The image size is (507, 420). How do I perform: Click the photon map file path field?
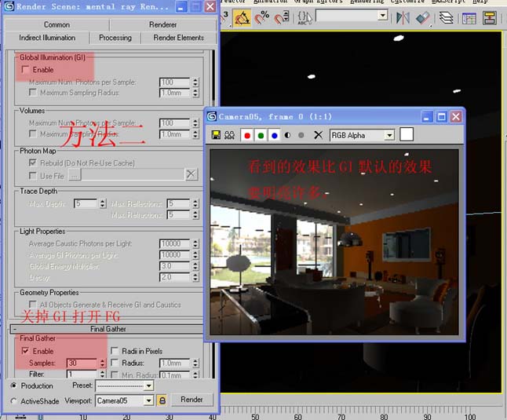(x=133, y=175)
